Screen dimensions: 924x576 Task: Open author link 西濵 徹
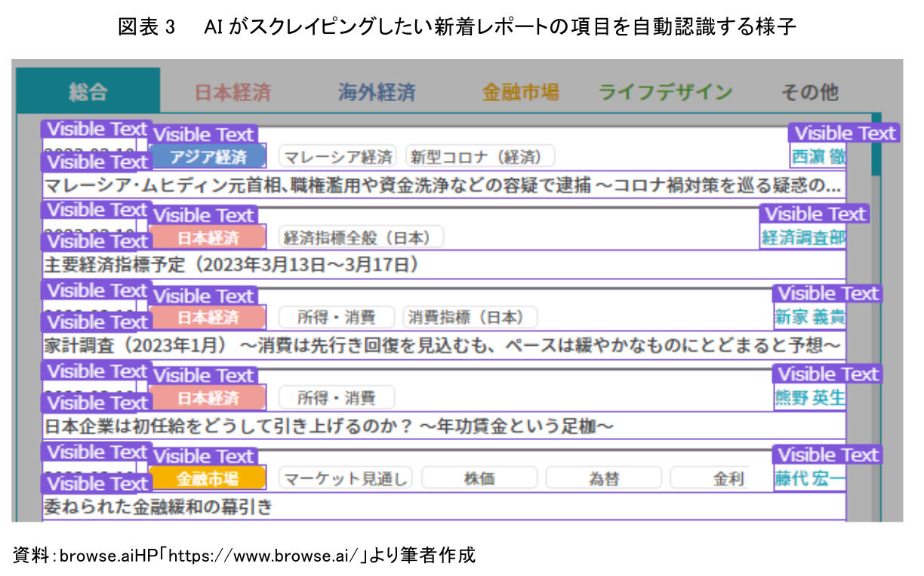[x=818, y=157]
